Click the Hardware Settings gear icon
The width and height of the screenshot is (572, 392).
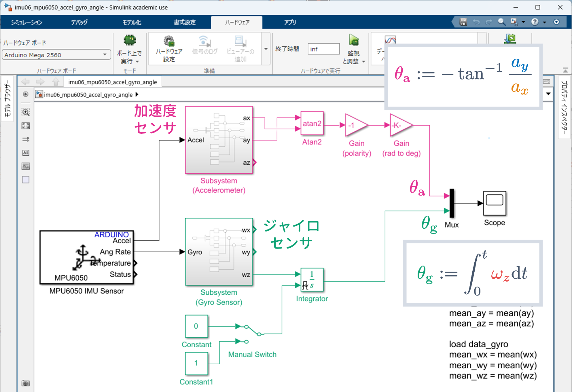pyautogui.click(x=169, y=41)
